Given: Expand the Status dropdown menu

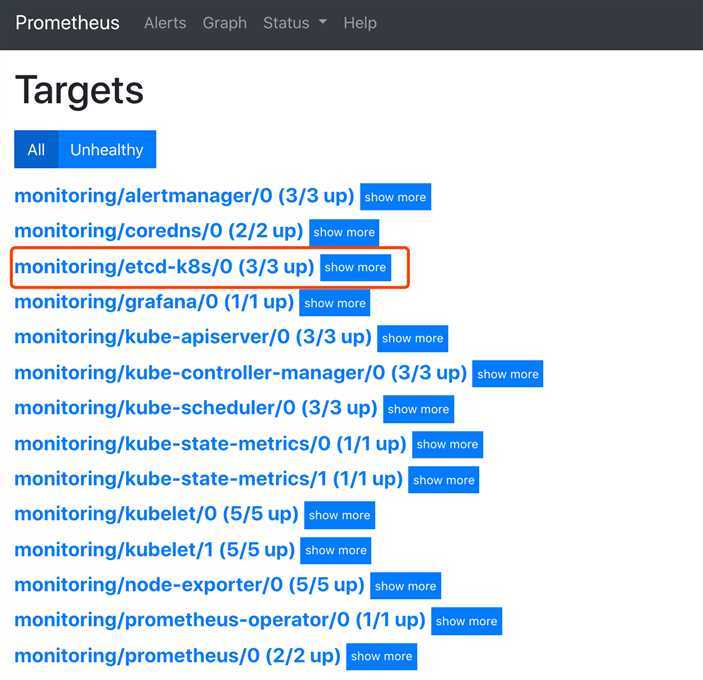Looking at the screenshot, I should (x=295, y=23).
